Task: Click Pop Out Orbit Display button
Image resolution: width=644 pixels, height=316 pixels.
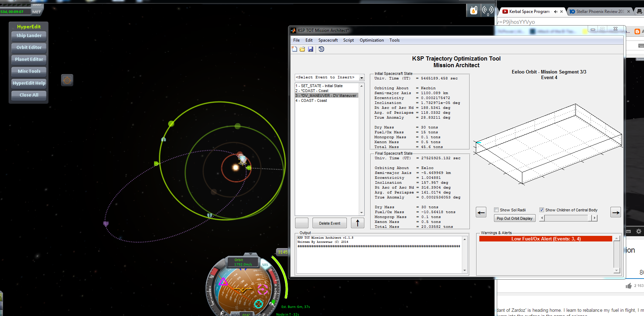Action: (514, 218)
